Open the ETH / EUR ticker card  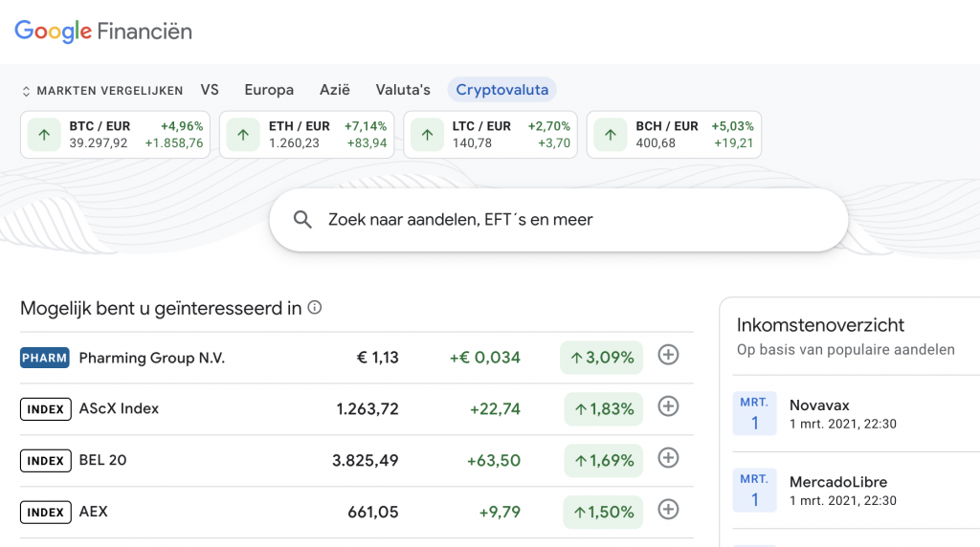click(x=307, y=134)
